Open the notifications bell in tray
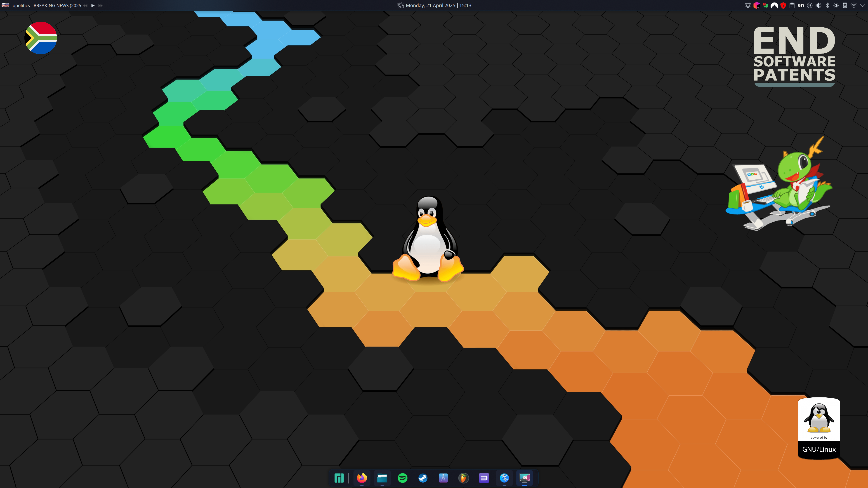Screen dimensions: 868x488 click(x=748, y=5)
